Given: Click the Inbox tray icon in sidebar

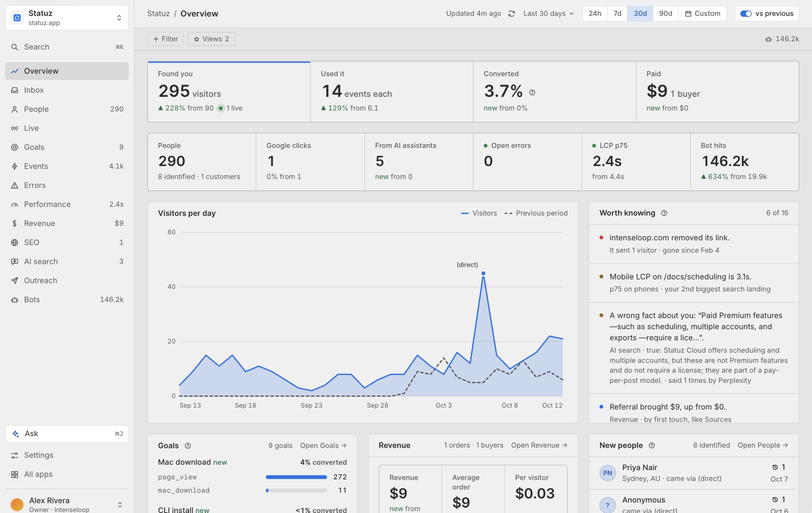Looking at the screenshot, I should click(x=14, y=90).
